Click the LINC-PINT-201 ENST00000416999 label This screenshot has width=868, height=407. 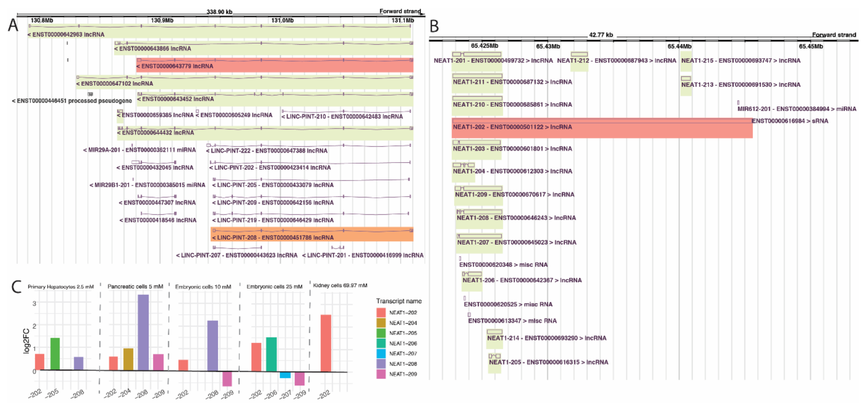[x=363, y=255]
